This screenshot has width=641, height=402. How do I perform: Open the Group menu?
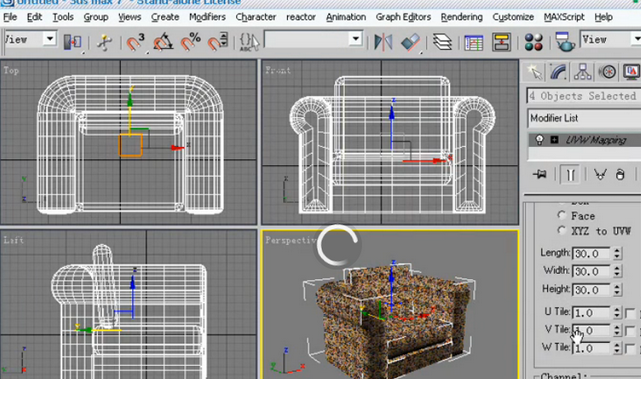pyautogui.click(x=96, y=17)
